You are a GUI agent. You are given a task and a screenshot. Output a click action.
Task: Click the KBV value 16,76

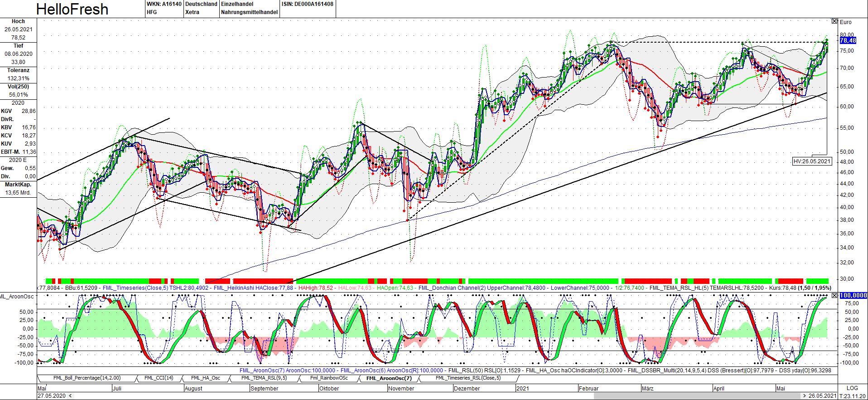click(29, 127)
